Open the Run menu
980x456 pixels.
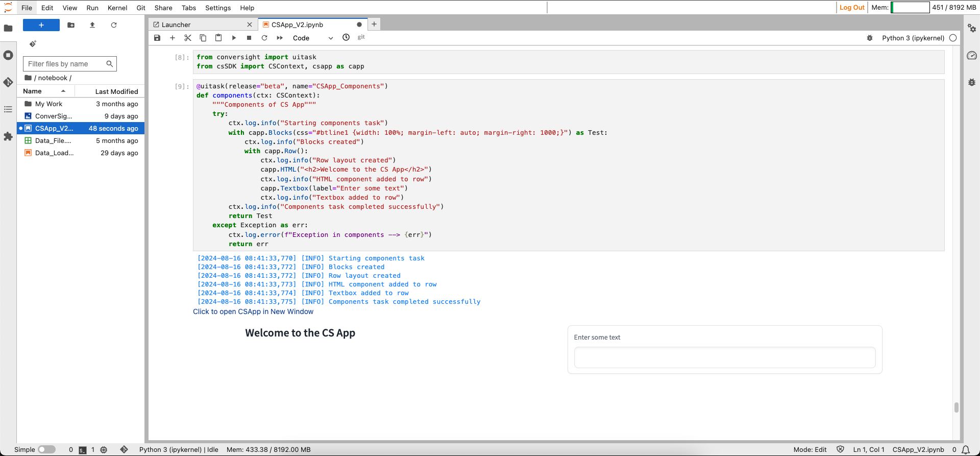92,8
